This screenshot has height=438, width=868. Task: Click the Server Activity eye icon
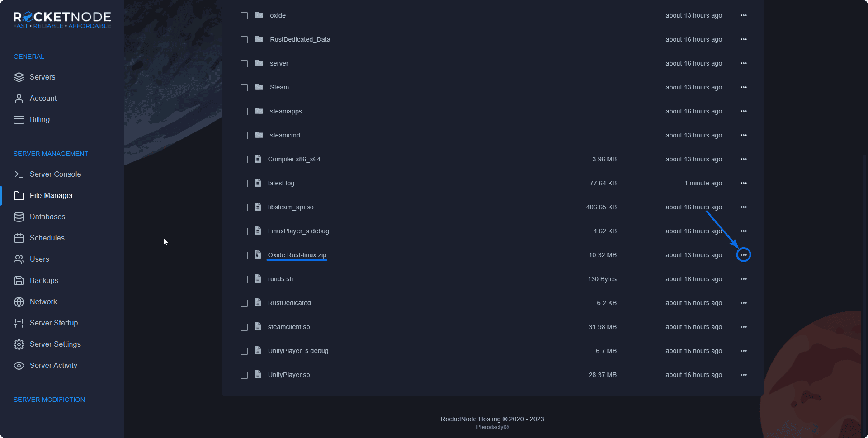[19, 366]
